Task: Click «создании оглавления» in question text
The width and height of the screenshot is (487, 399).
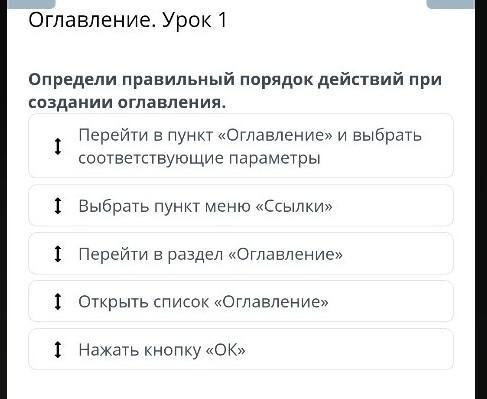Action: point(127,102)
